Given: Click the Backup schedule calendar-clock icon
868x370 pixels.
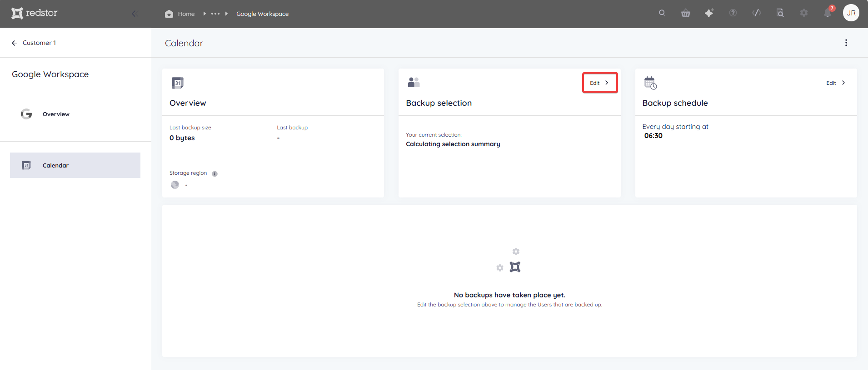Looking at the screenshot, I should (650, 83).
